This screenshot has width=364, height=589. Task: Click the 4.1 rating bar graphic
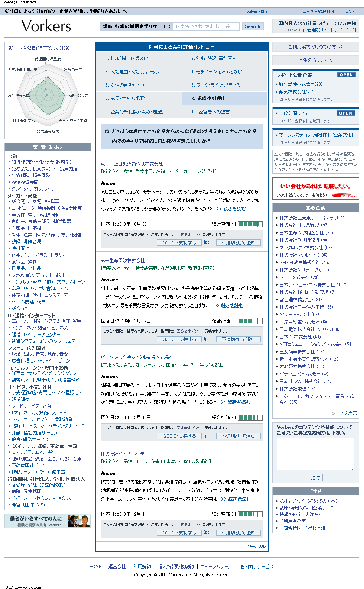coord(250,224)
